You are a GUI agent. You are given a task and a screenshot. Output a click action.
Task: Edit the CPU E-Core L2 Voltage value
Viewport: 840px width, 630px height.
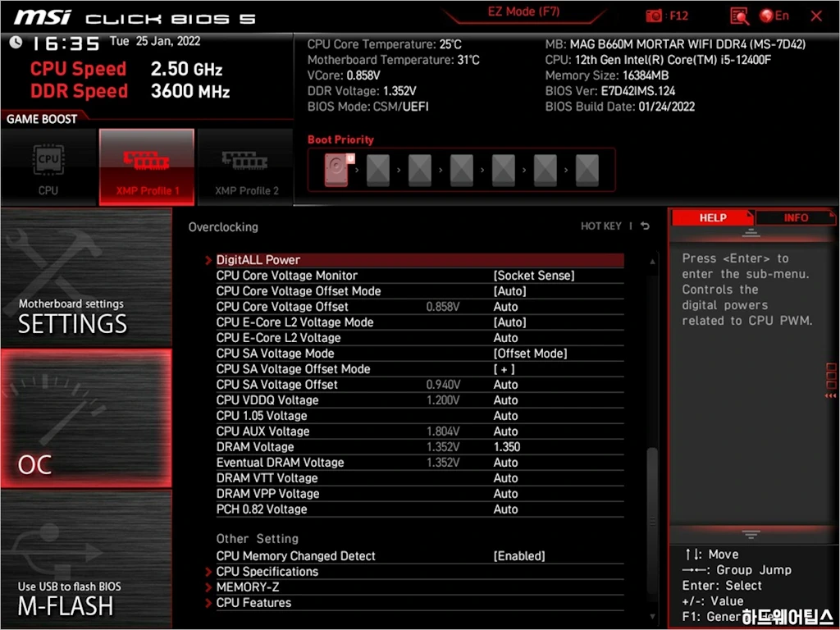(505, 337)
